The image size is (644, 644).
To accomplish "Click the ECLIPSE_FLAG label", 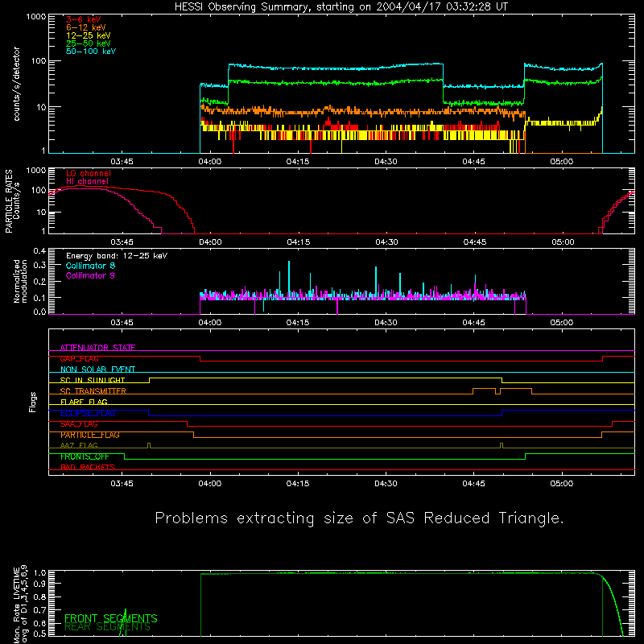I will 88,413.
